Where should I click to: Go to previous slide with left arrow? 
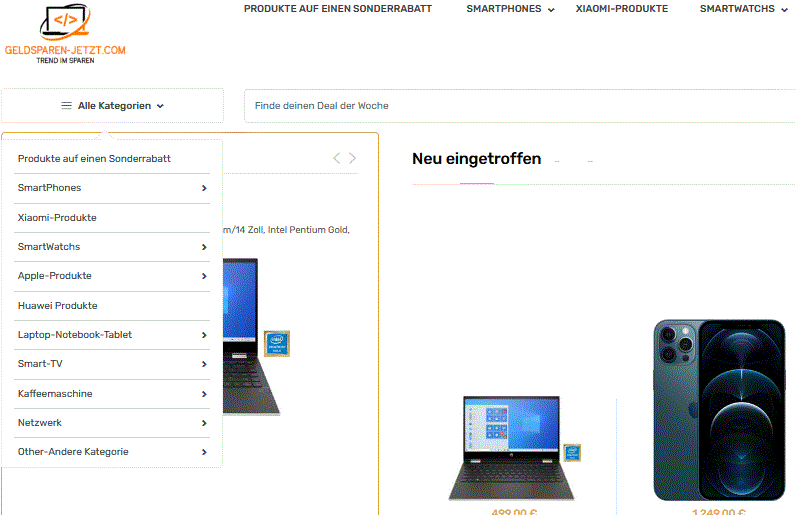pos(337,158)
